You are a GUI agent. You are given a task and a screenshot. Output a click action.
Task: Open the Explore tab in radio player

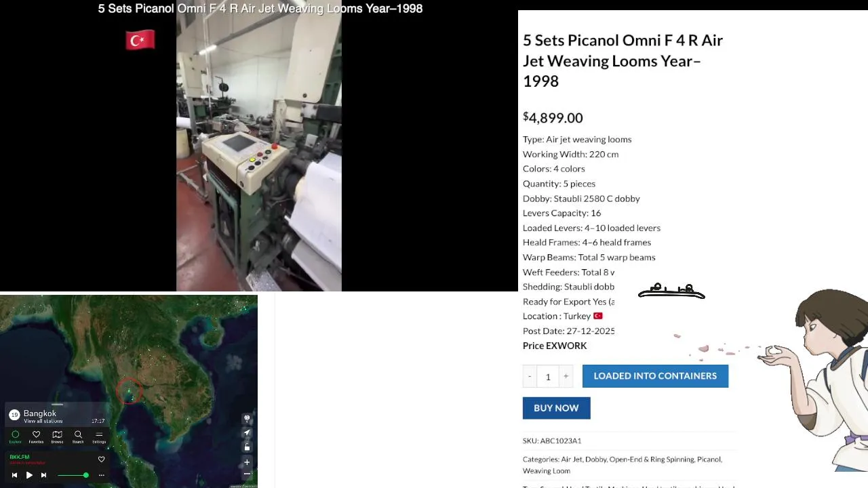pos(15,436)
